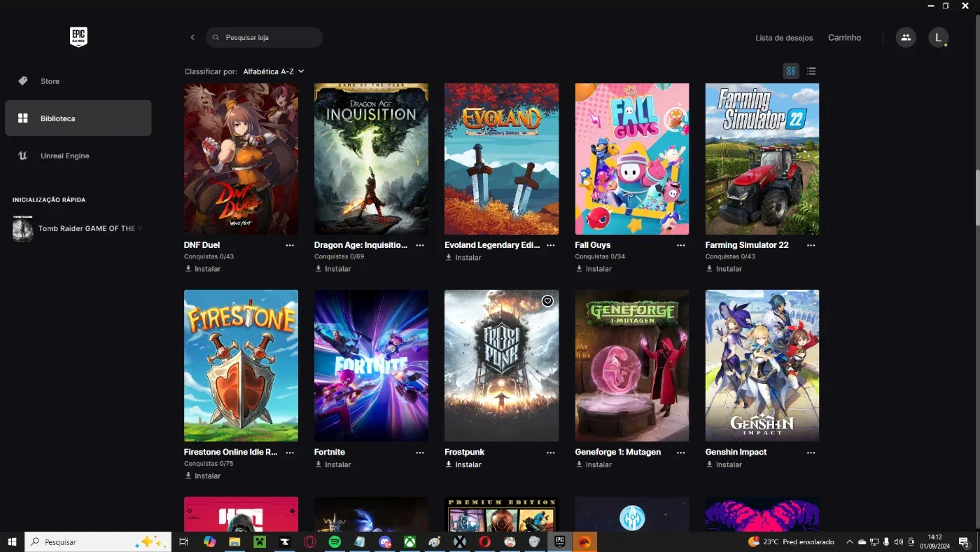This screenshot has height=552, width=980.
Task: Open options menu for Frostpunk
Action: tap(551, 453)
